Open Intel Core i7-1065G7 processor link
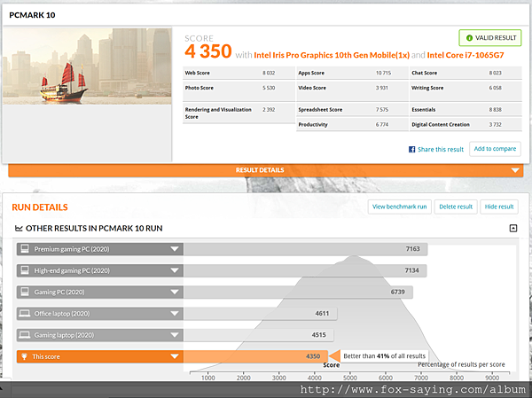532x398 pixels. [x=465, y=55]
